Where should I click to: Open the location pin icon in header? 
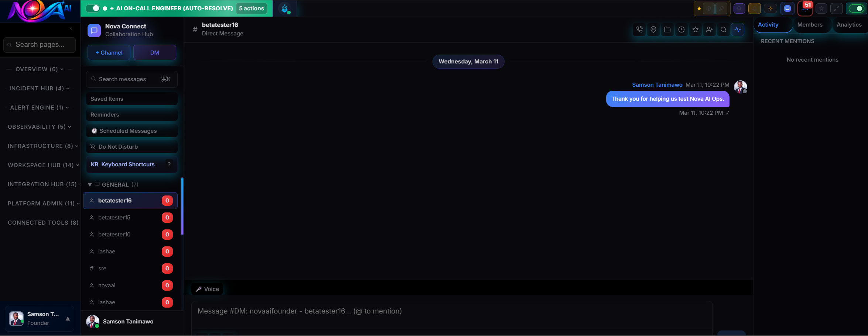pos(653,30)
